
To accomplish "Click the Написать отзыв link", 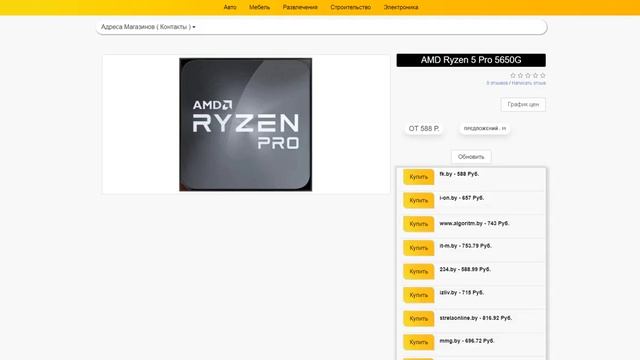I will tap(529, 83).
